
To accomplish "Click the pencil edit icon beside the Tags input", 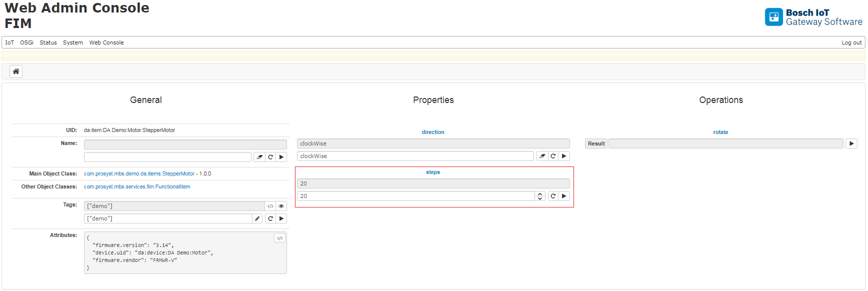I will (x=257, y=218).
